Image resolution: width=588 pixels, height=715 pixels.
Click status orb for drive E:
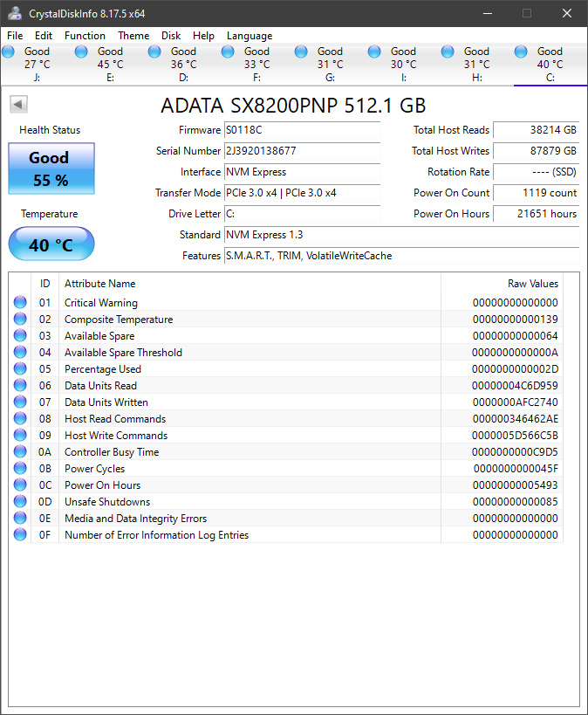81,52
